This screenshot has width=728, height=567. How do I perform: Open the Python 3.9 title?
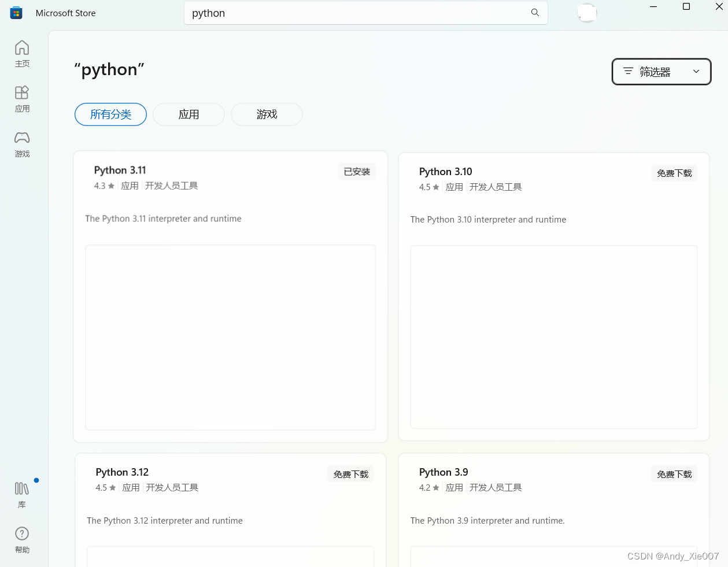pos(444,472)
